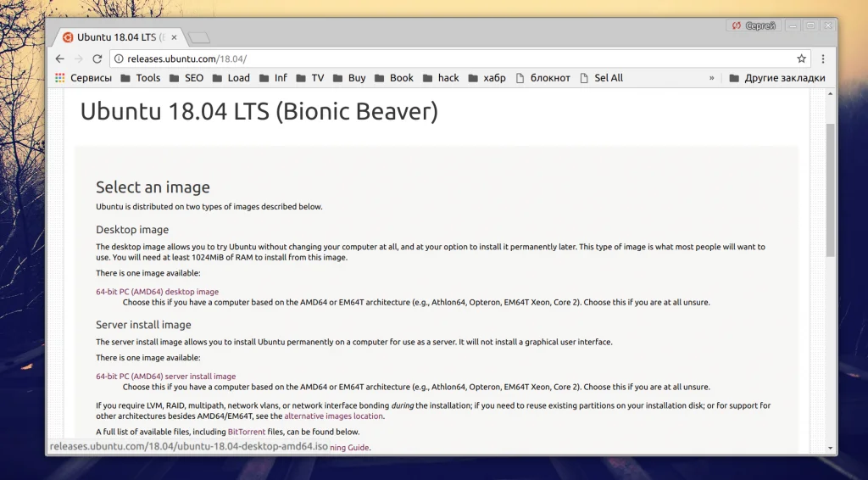Expand the Другие закладки folder
868x480 pixels.
point(776,78)
